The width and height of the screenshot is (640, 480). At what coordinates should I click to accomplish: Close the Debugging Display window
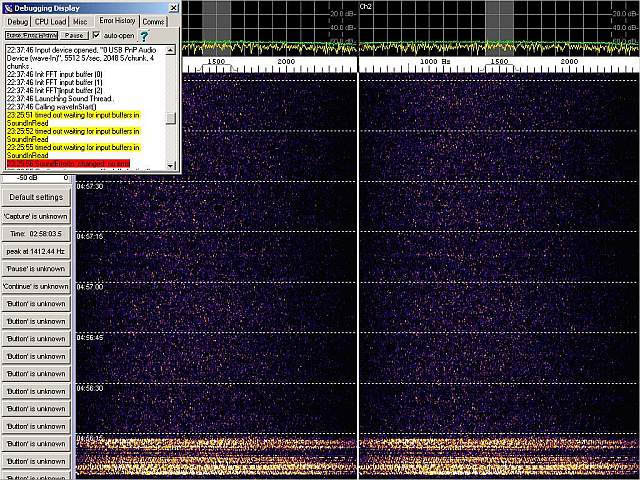(x=173, y=7)
